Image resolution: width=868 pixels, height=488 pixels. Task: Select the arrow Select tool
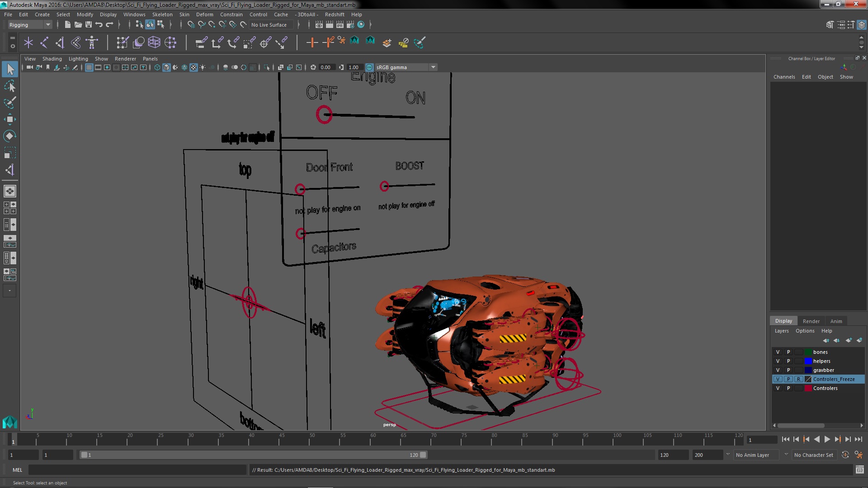(10, 69)
